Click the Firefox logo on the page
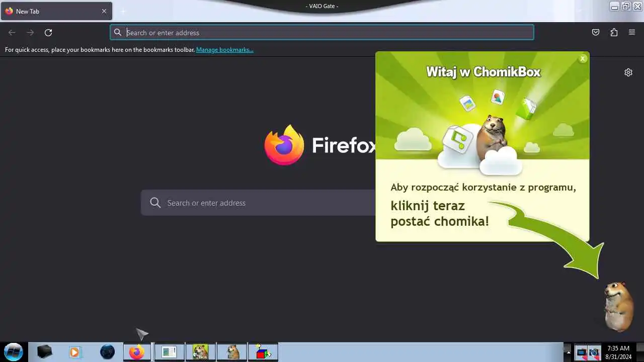This screenshot has height=362, width=644. pyautogui.click(x=284, y=145)
